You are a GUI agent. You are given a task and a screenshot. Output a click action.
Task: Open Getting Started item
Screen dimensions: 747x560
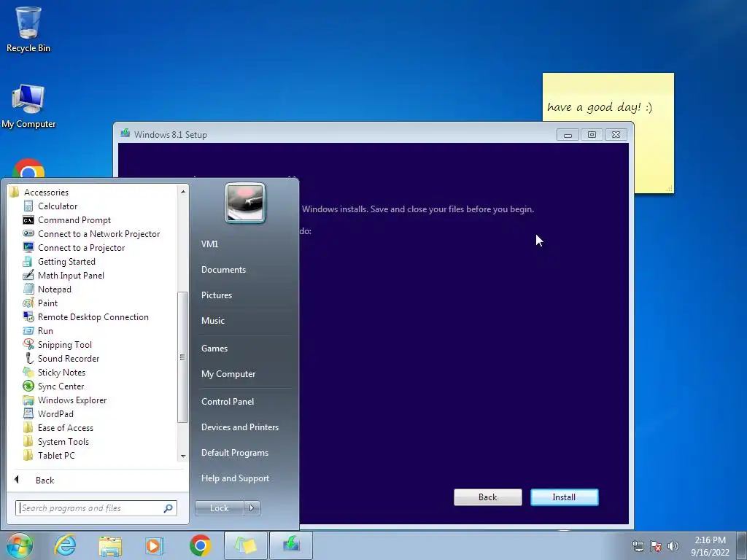pyautogui.click(x=66, y=262)
